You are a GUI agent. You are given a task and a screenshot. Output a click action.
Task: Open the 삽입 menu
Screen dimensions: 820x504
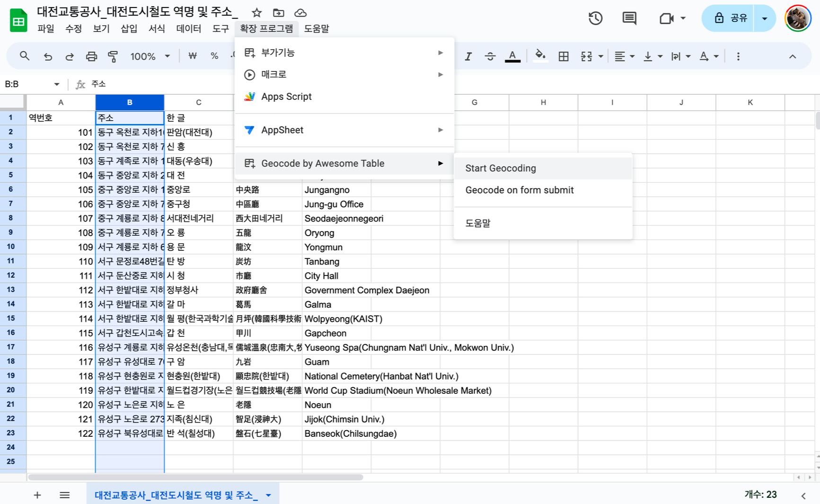click(129, 28)
